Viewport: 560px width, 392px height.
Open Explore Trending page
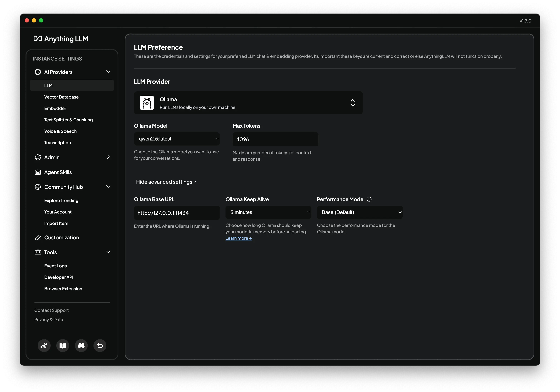[61, 200]
